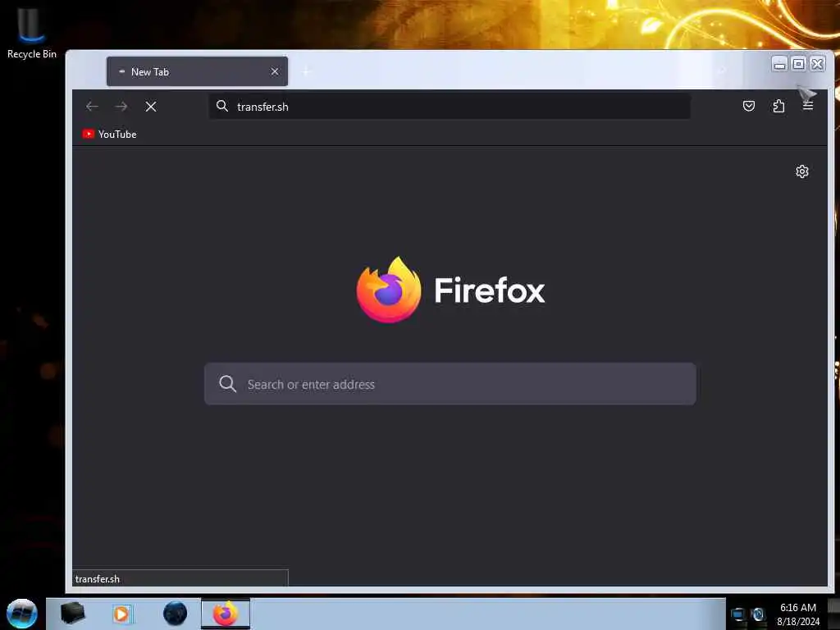Open the Windows Start orb

22,614
